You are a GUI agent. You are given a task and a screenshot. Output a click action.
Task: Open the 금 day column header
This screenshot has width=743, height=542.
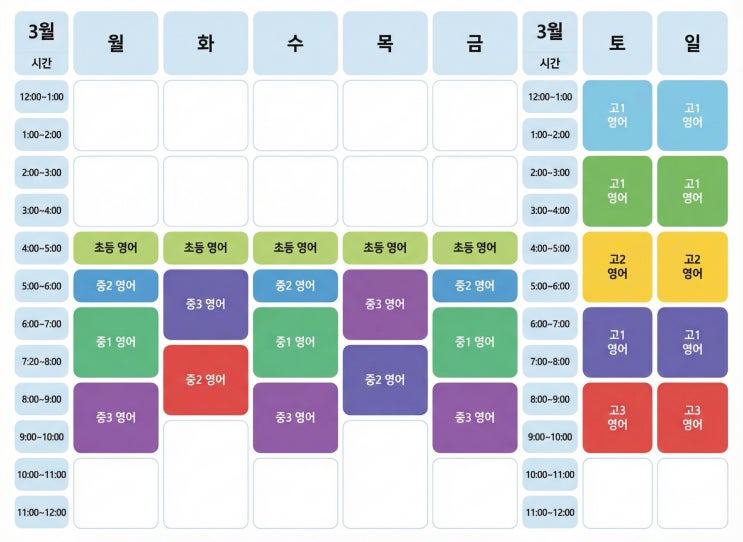pos(475,43)
